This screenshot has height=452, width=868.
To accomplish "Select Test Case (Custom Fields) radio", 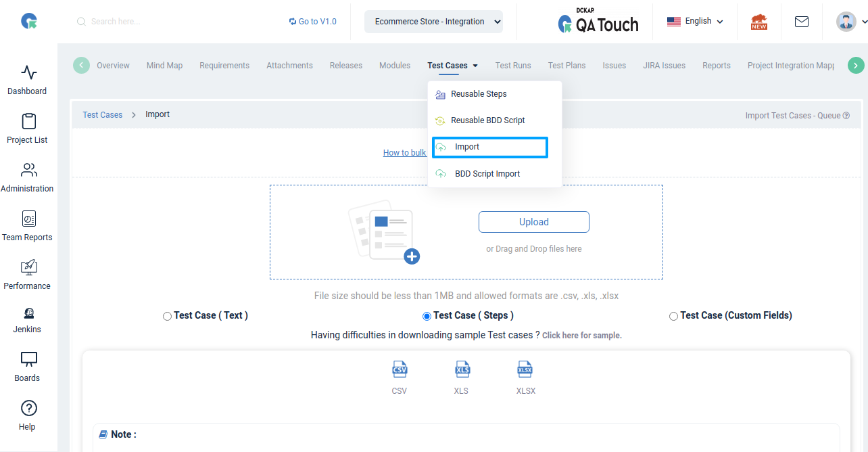I will coord(673,316).
